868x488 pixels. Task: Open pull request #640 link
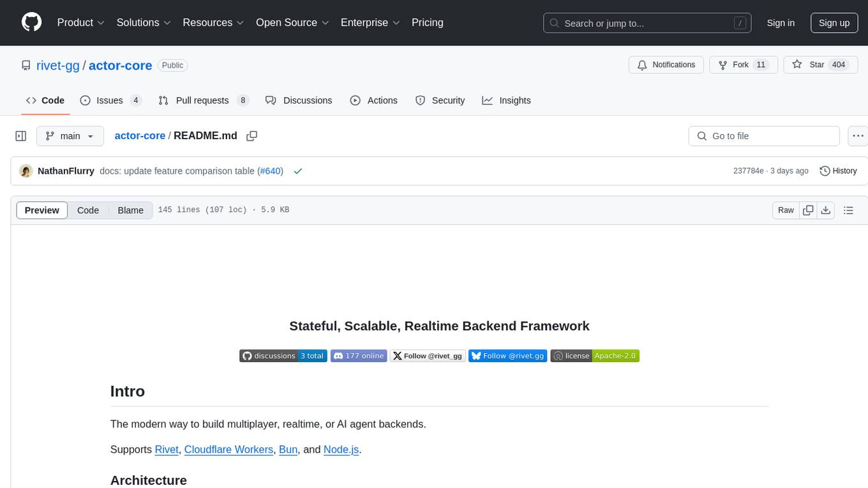[x=271, y=171]
